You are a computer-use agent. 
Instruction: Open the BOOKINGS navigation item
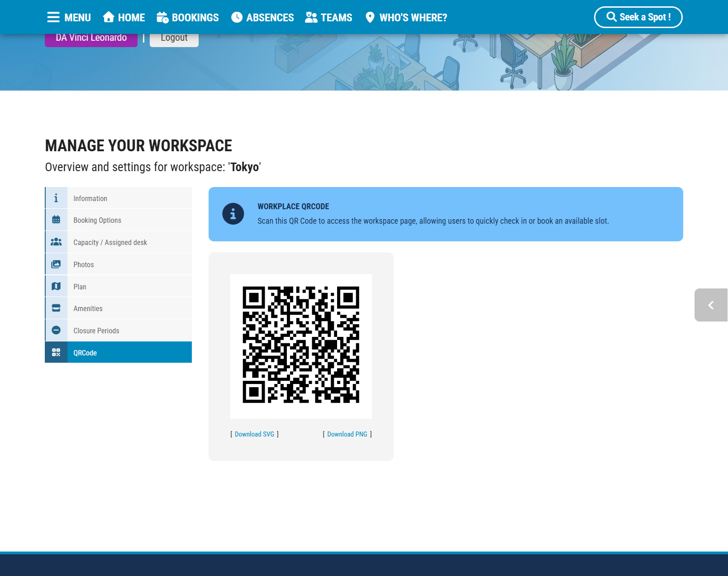187,17
